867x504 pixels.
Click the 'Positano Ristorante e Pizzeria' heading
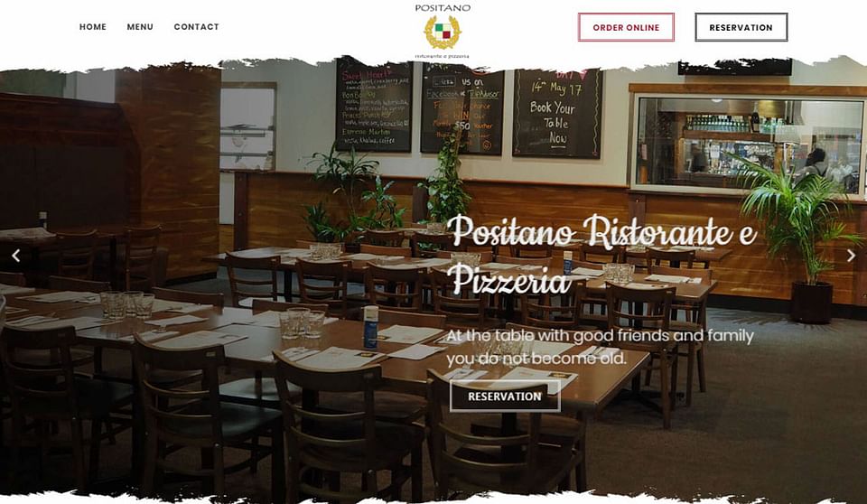pyautogui.click(x=601, y=255)
